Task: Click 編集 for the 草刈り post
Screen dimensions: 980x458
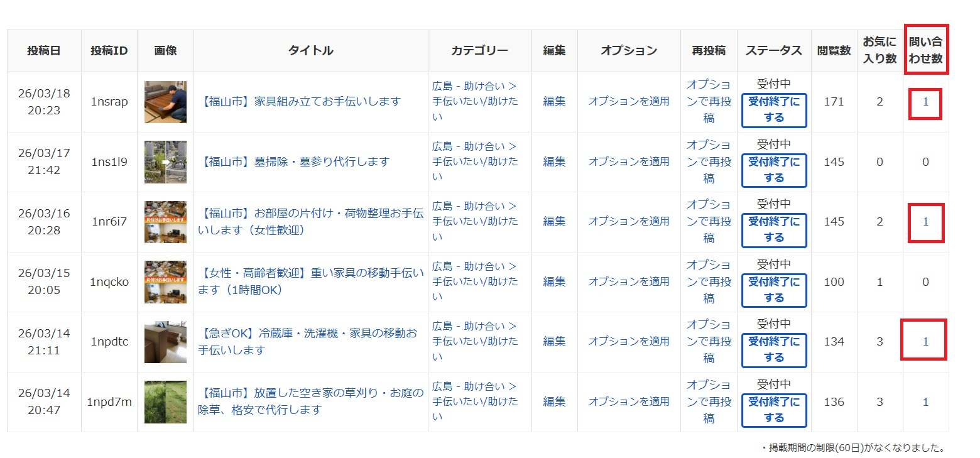Action: pyautogui.click(x=554, y=401)
